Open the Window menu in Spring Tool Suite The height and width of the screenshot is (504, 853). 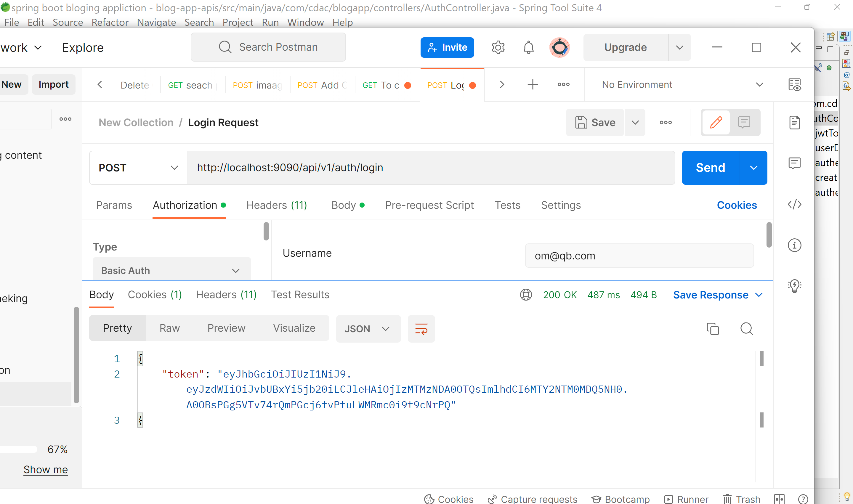[305, 22]
